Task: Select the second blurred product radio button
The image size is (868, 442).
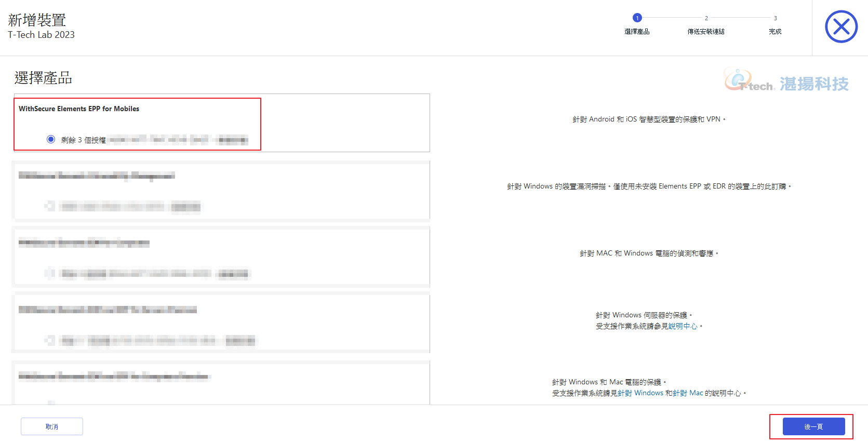Action: [x=51, y=206]
